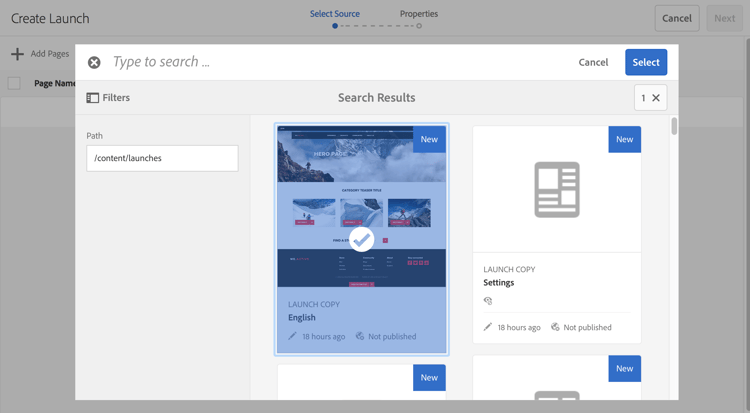Click New badge on Settings card
The width and height of the screenshot is (750, 413).
(x=624, y=139)
